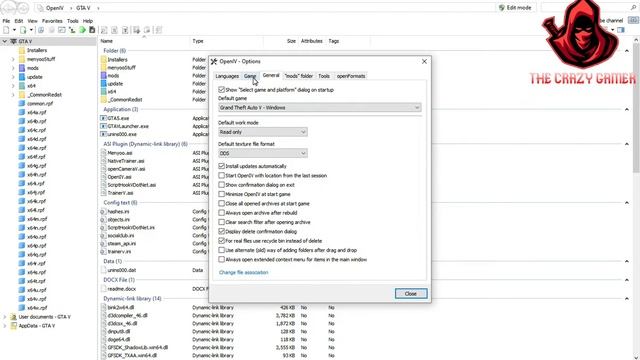Open the Default texture file format dropdown
Viewport: 640px width, 360px height.
click(x=263, y=153)
